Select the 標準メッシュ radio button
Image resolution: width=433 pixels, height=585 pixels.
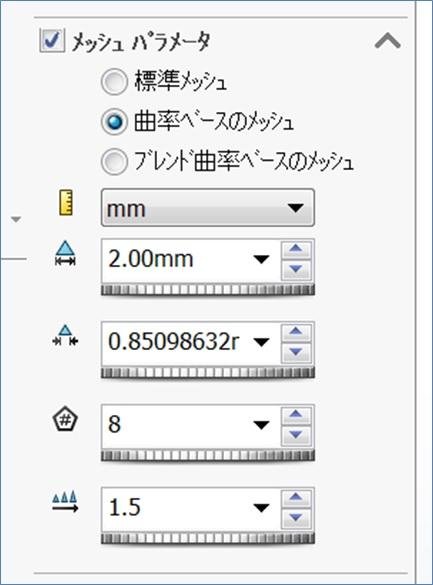point(114,82)
